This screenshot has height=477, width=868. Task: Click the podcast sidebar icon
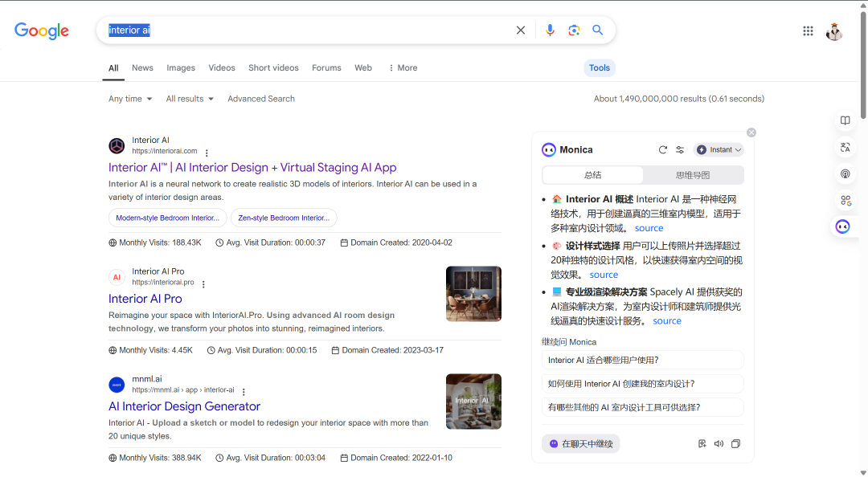click(x=845, y=173)
